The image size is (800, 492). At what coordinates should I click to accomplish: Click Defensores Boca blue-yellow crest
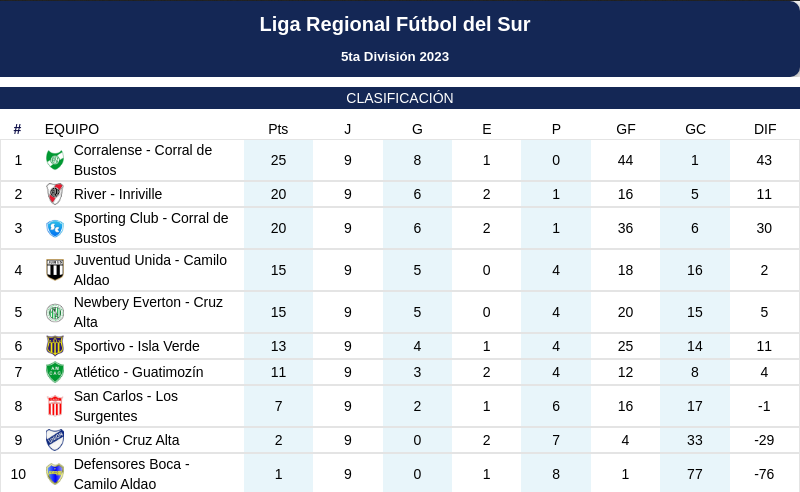click(x=55, y=474)
